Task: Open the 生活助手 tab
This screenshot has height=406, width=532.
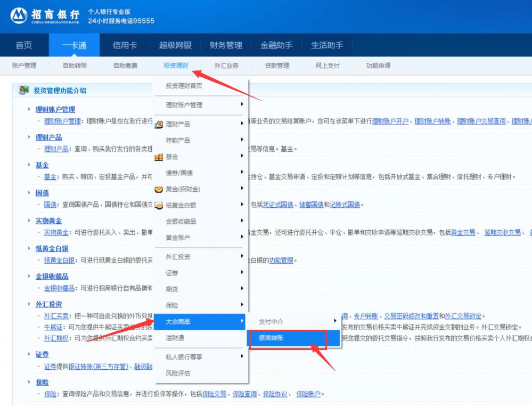Action: coord(327,45)
